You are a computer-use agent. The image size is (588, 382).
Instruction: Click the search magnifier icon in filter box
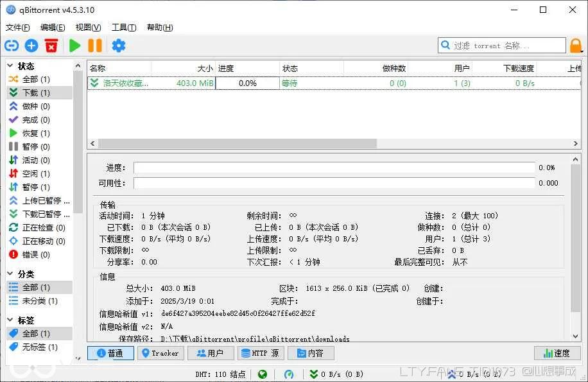click(x=445, y=46)
